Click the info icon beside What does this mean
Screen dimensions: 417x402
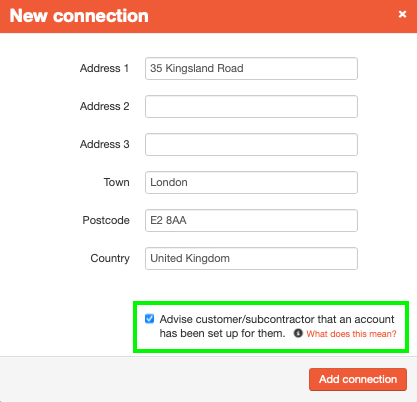coord(298,333)
